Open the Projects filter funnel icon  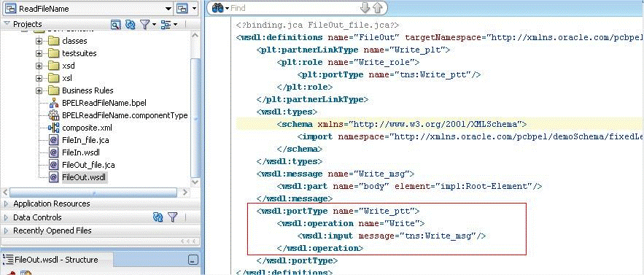click(144, 25)
